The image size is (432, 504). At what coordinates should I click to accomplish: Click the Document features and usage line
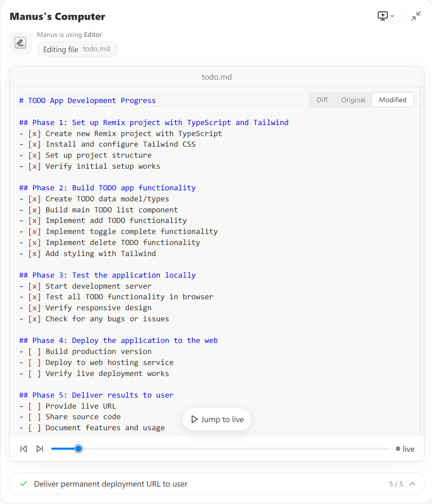coord(92,428)
